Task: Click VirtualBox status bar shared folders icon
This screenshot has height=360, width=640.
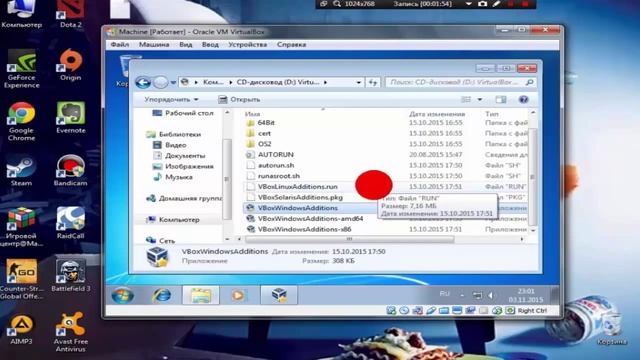Action: point(444,311)
